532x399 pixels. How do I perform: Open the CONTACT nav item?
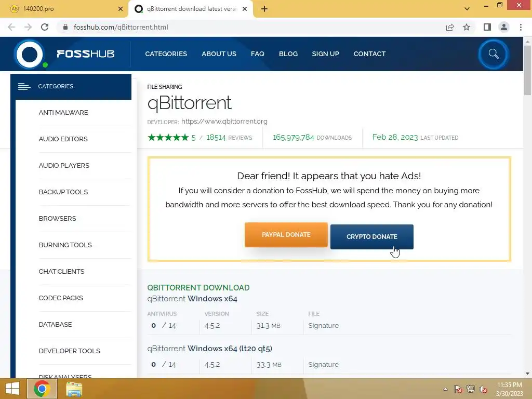pos(369,54)
